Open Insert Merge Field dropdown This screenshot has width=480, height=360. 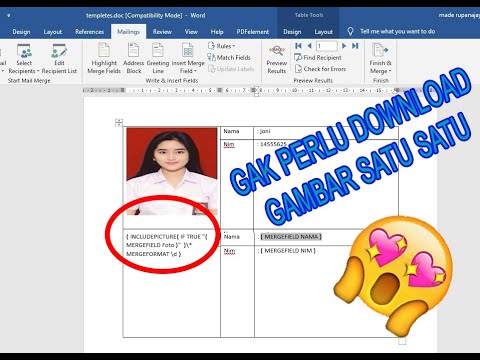(x=188, y=59)
